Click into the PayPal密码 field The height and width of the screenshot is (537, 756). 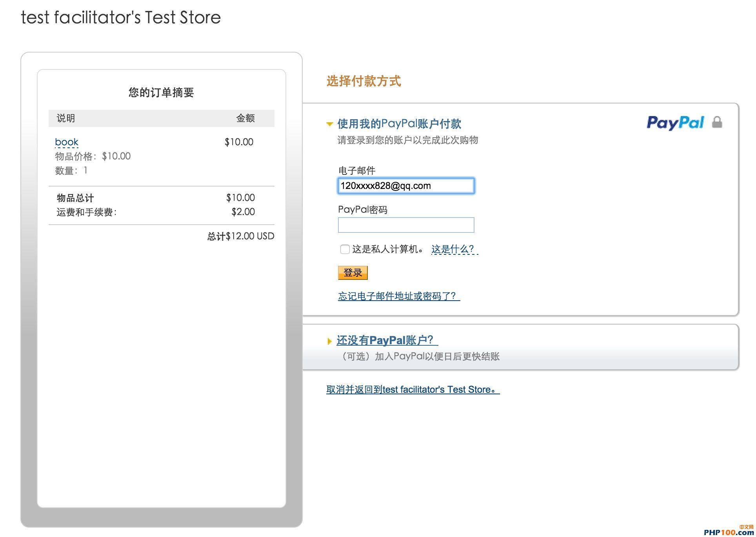click(x=406, y=225)
